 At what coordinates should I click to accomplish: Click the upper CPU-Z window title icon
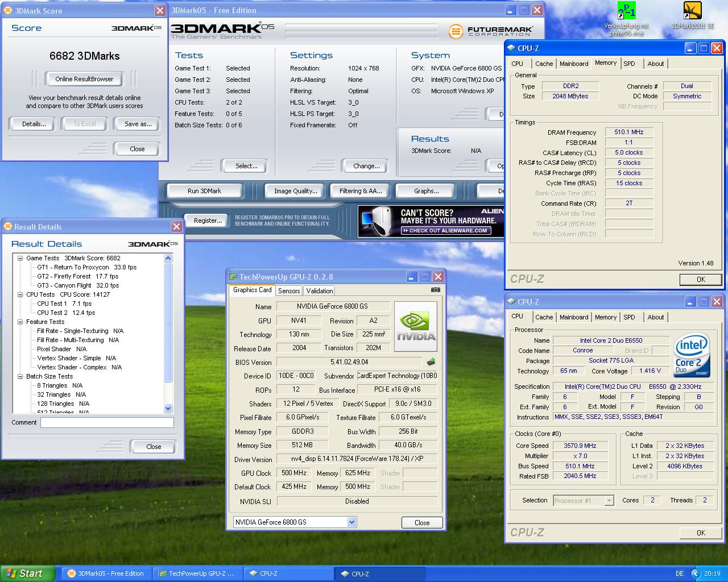(511, 48)
